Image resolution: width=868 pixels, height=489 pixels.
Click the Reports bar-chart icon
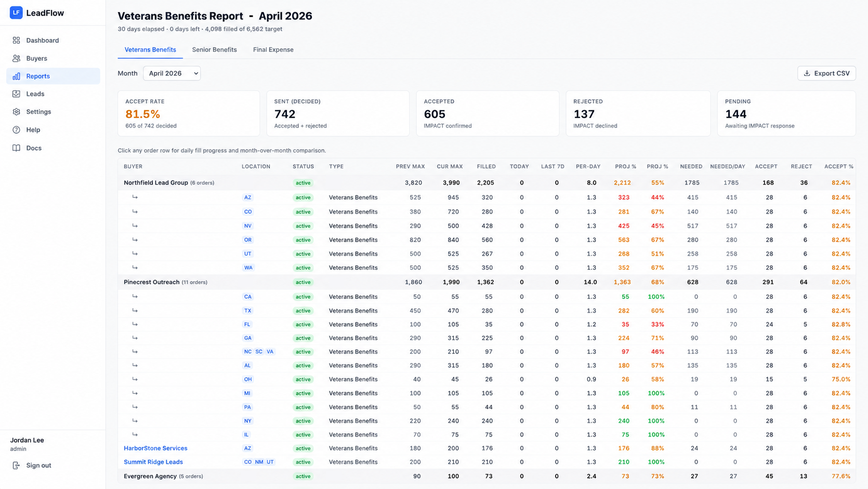[16, 76]
